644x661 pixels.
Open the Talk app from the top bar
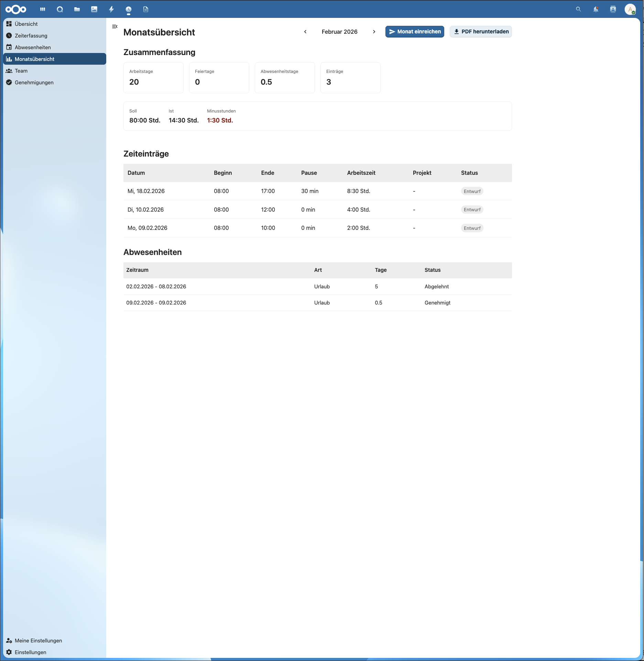pos(60,9)
